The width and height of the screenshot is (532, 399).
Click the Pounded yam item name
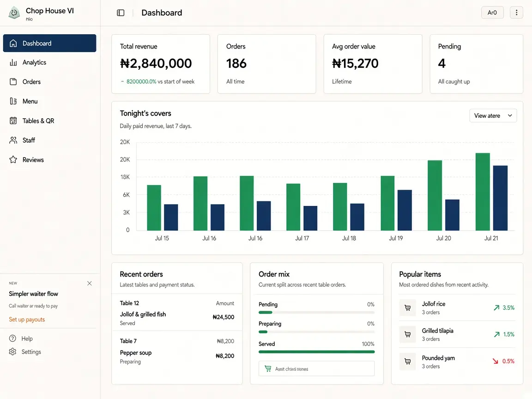438,358
